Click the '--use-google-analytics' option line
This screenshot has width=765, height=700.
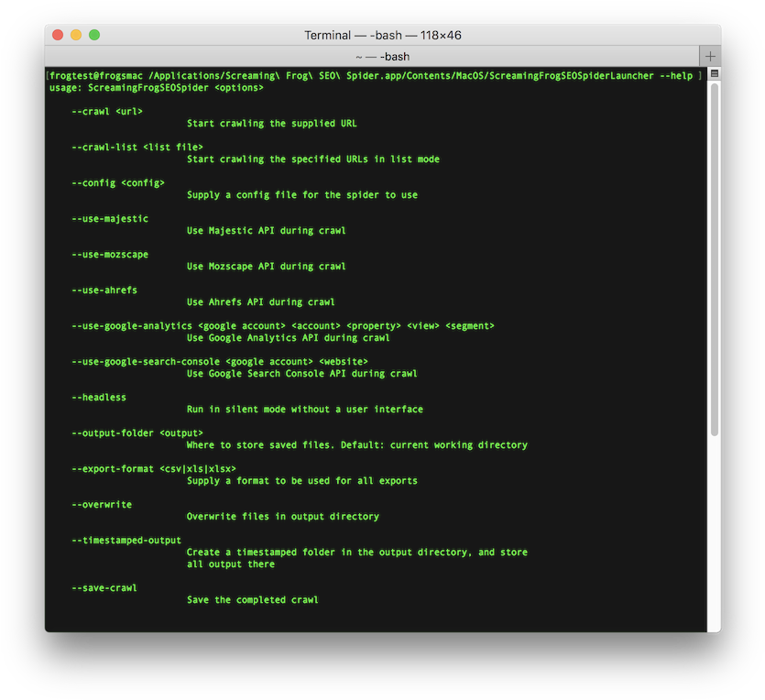click(283, 326)
